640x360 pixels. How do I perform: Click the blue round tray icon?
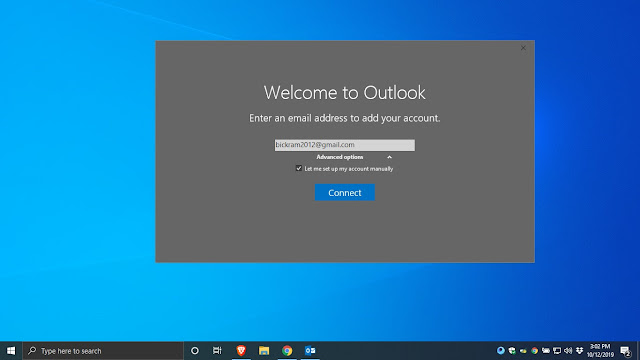[500, 351]
